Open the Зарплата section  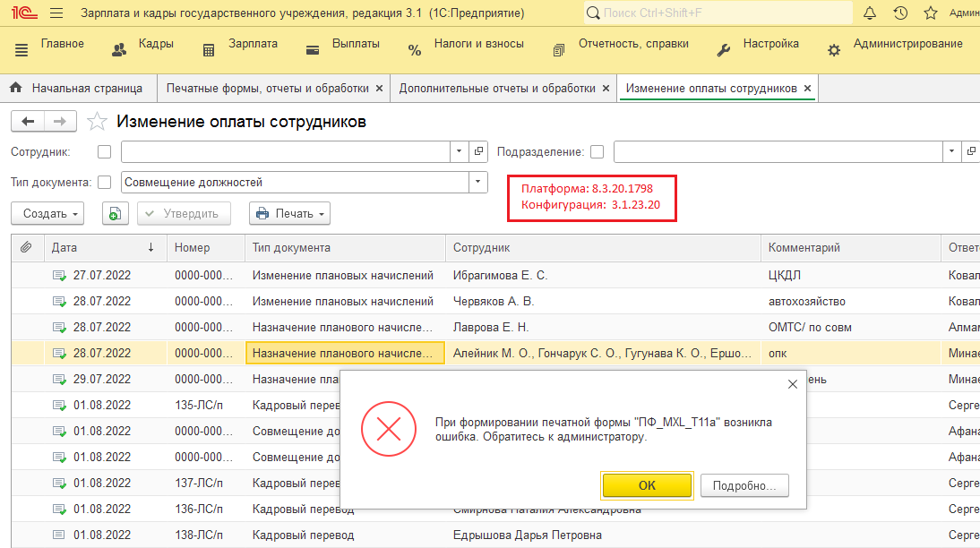[254, 44]
